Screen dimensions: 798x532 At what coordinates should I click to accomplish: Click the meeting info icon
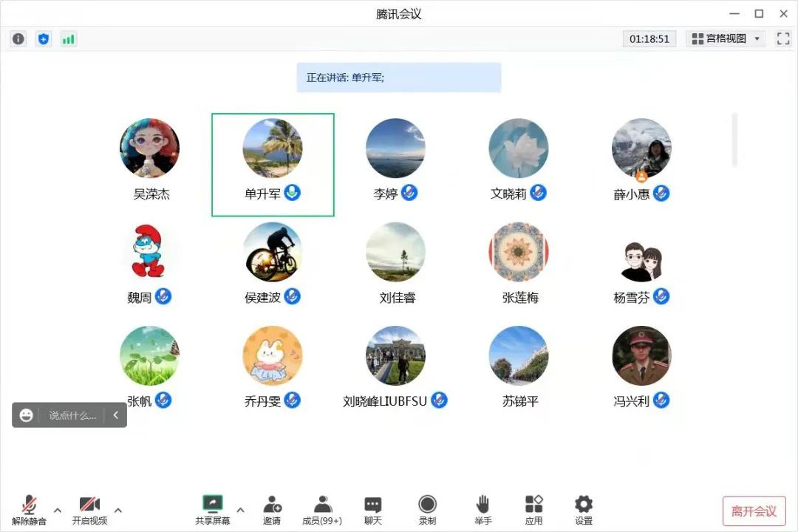pos(18,39)
